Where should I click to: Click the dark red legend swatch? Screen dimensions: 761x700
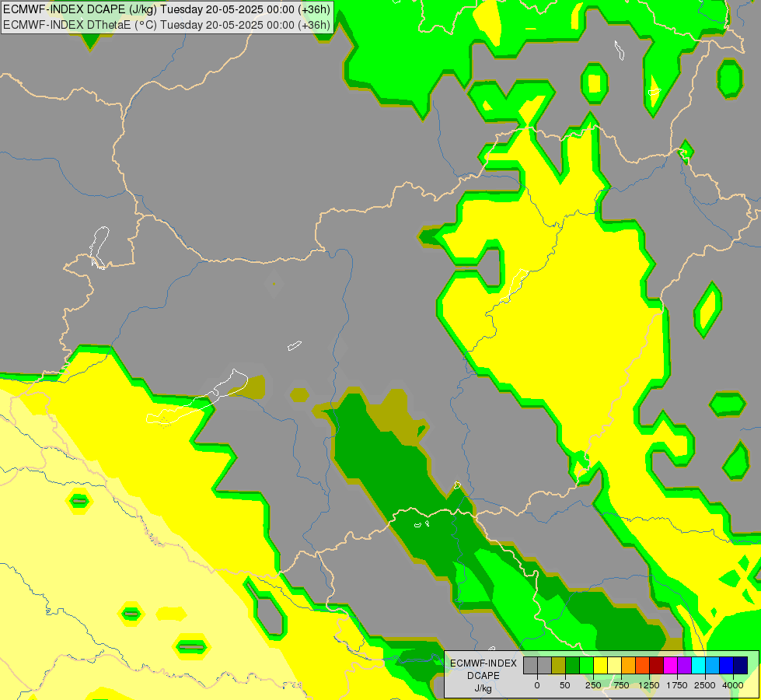click(657, 666)
